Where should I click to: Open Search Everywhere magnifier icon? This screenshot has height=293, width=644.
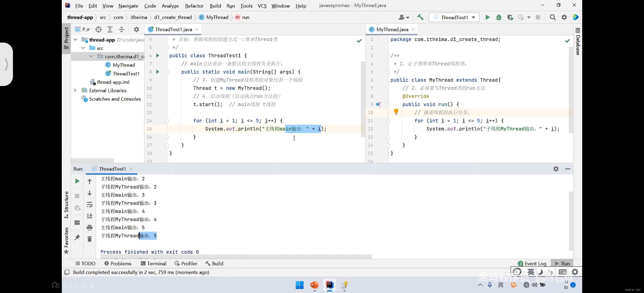(553, 17)
